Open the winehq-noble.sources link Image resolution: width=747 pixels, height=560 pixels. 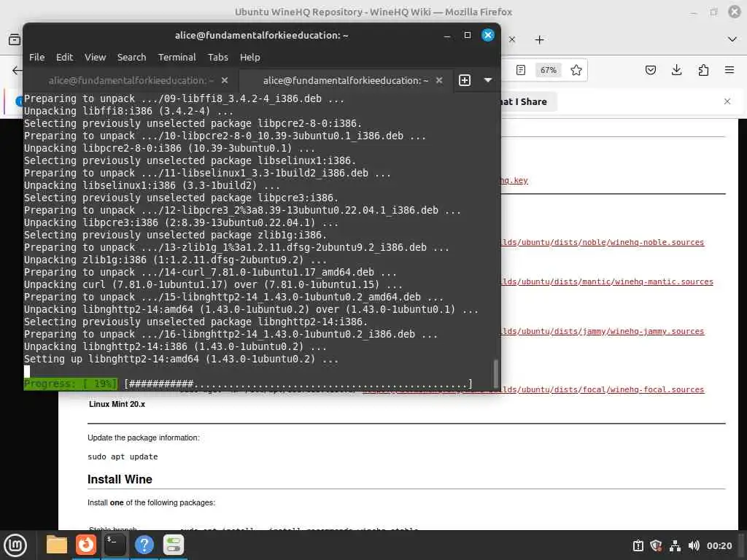602,242
